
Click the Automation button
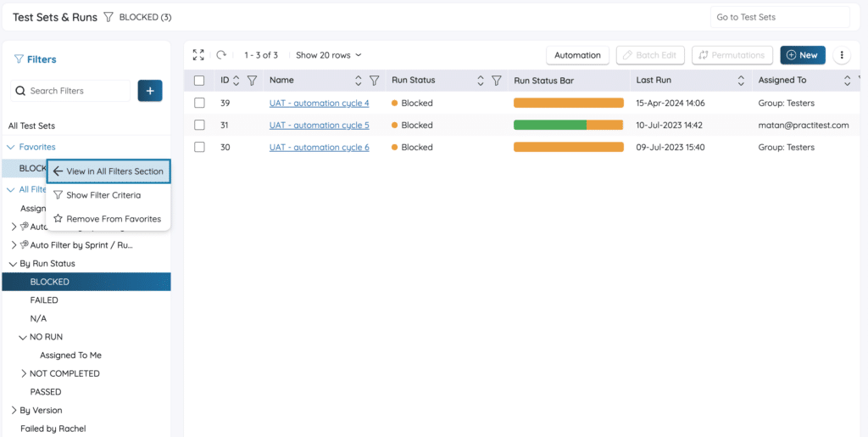(577, 55)
